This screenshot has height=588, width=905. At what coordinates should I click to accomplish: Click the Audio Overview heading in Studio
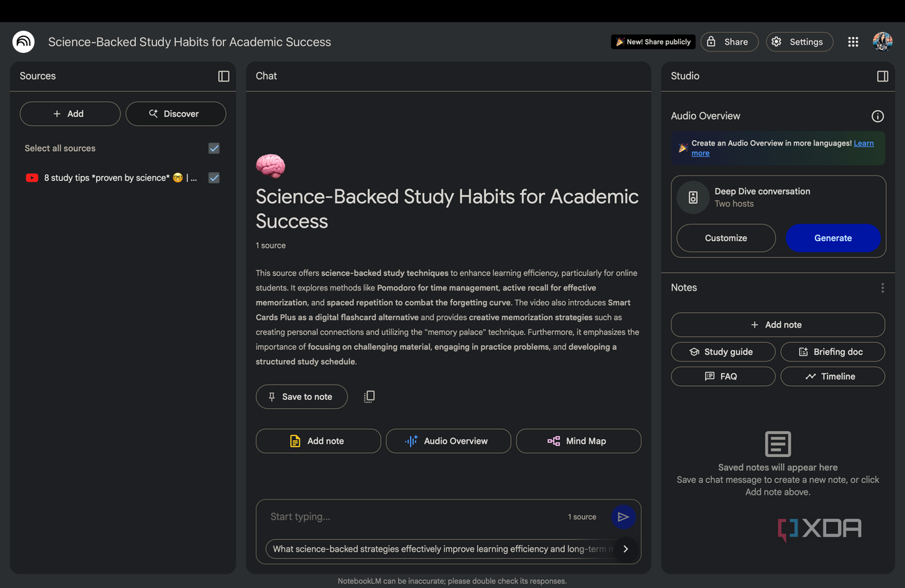click(x=706, y=116)
